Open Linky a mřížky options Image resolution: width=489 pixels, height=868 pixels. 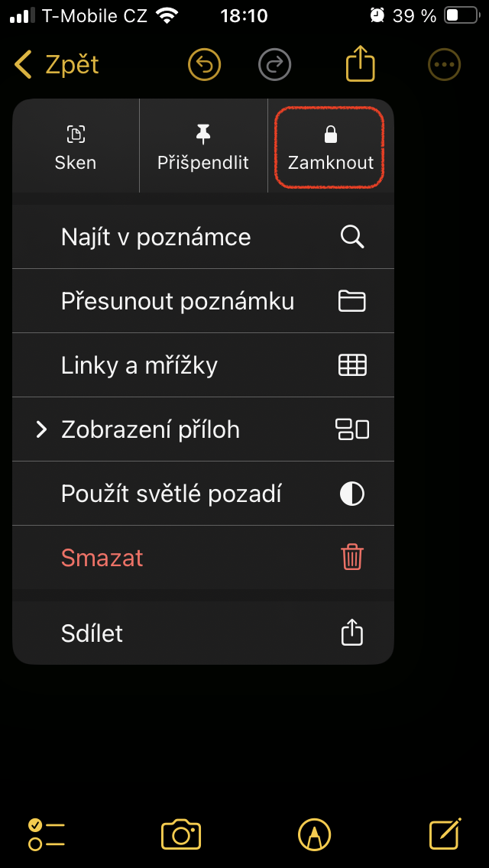[203, 365]
